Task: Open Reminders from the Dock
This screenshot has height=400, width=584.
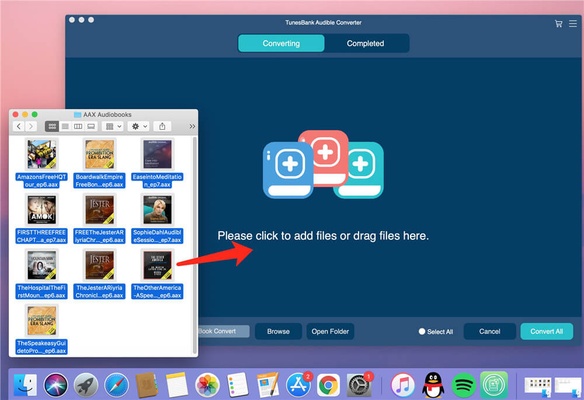Action: 238,385
